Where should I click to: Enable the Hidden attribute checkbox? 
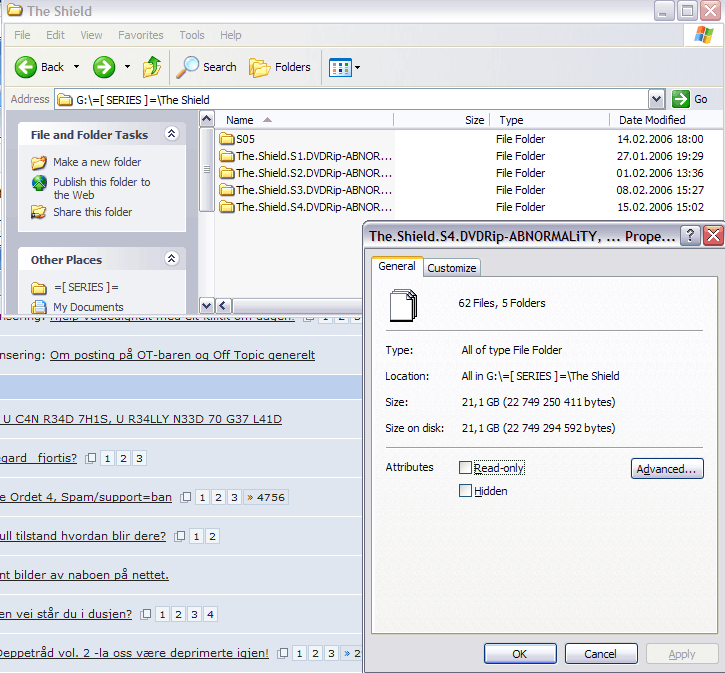pos(465,490)
